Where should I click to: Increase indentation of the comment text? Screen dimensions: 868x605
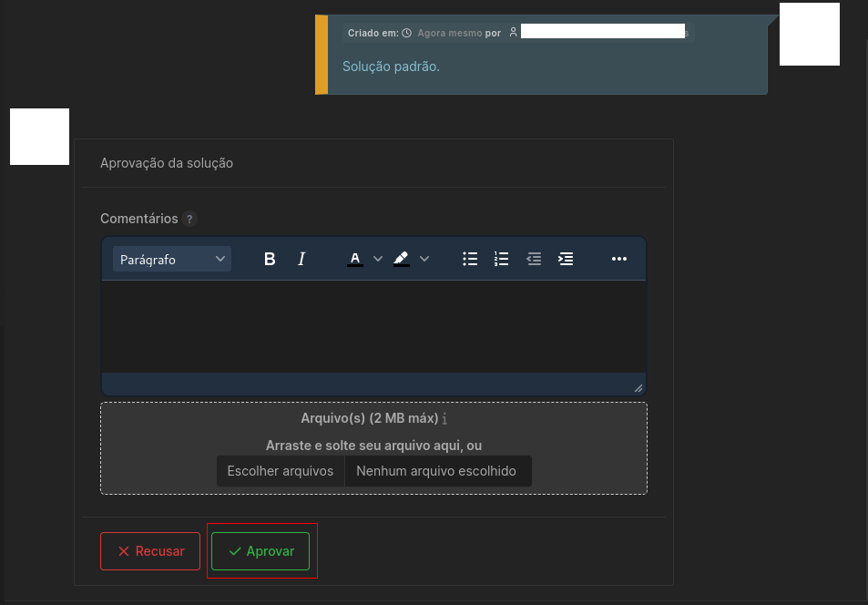(x=566, y=259)
